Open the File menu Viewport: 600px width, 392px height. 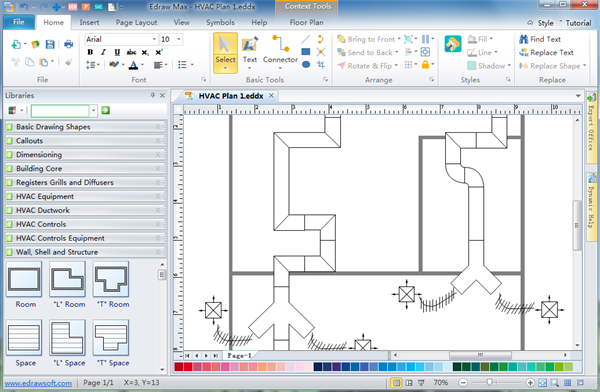pos(19,22)
